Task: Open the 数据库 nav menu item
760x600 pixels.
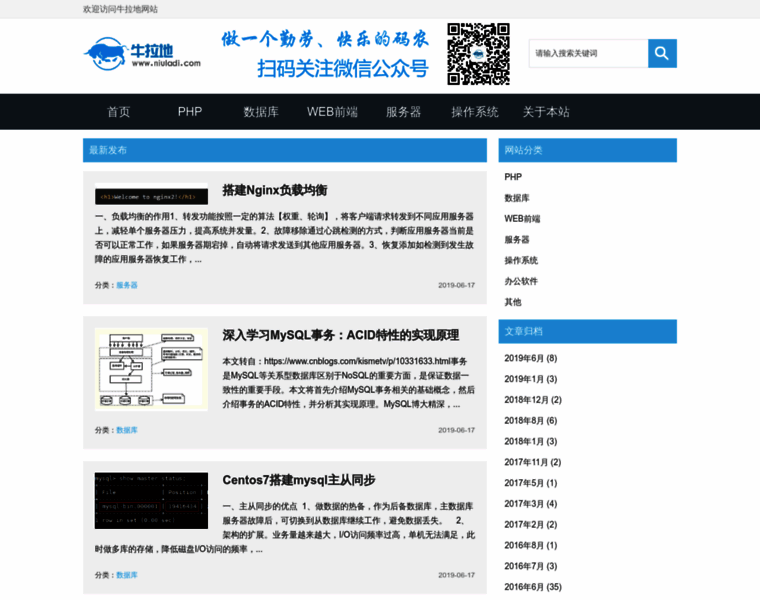Action: (261, 112)
